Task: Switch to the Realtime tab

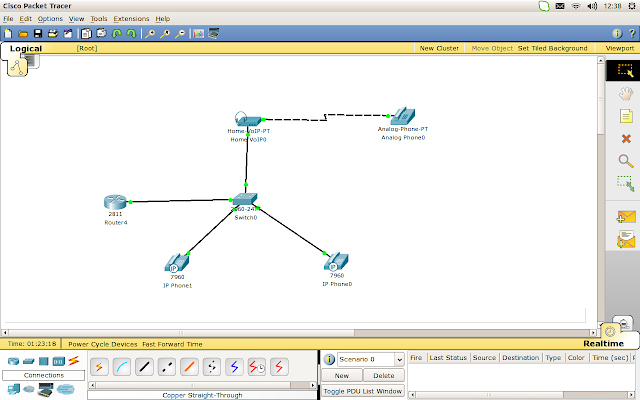Action: click(x=603, y=344)
